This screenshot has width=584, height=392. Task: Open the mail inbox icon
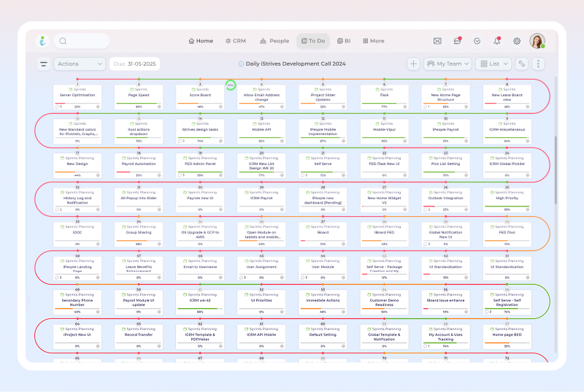[x=437, y=42]
